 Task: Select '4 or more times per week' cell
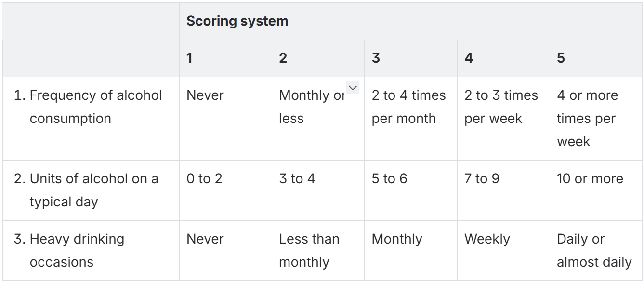[587, 118]
